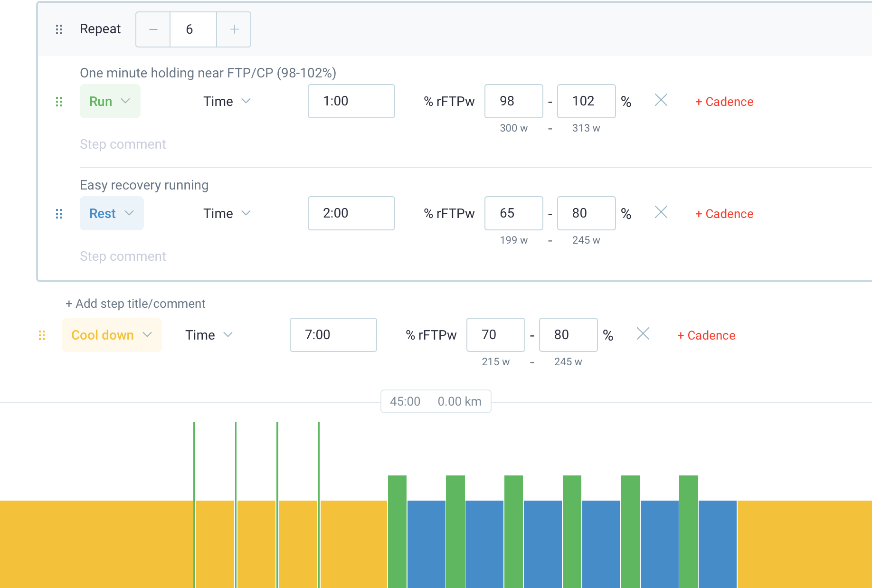This screenshot has height=588, width=872.
Task: Expand Time duration dropdown in Cool down step
Action: point(209,335)
